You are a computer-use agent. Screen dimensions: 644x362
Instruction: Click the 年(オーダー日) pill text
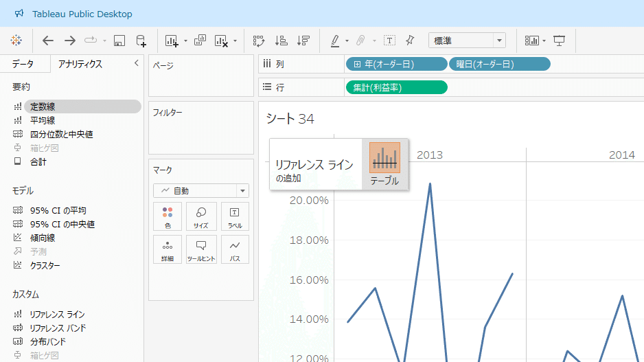pyautogui.click(x=389, y=64)
